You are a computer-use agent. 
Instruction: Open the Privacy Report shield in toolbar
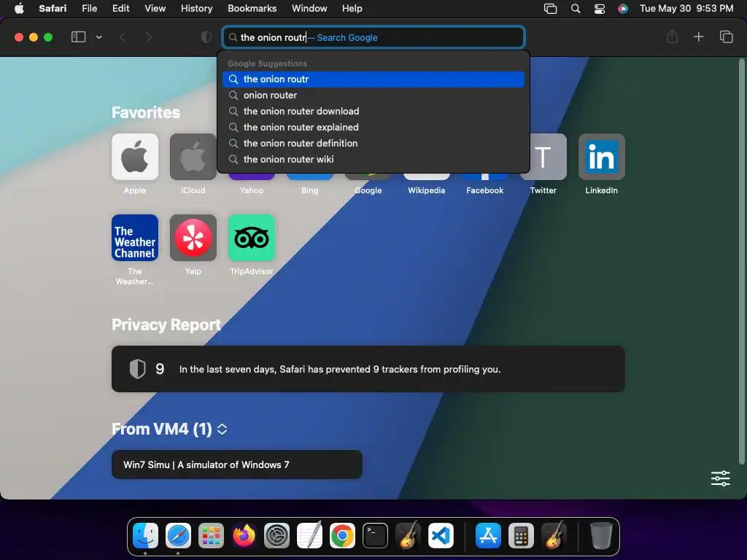(x=206, y=37)
